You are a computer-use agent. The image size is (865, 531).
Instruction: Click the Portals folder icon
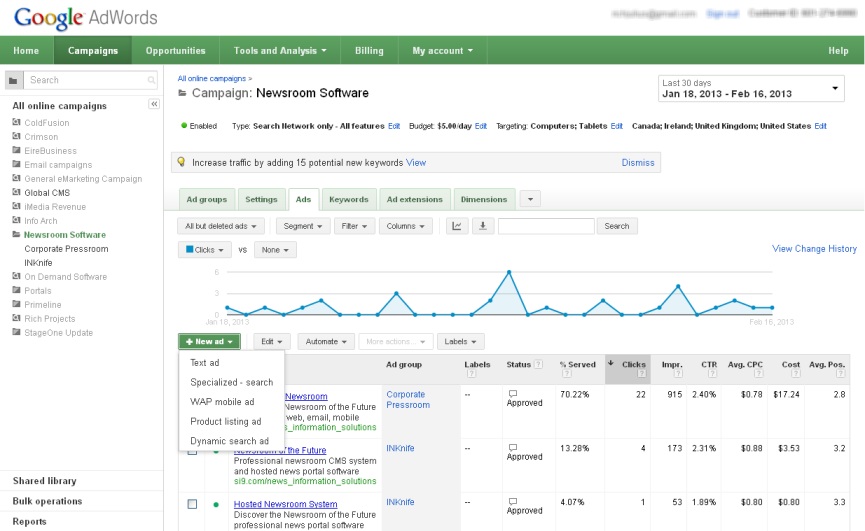(x=17, y=291)
